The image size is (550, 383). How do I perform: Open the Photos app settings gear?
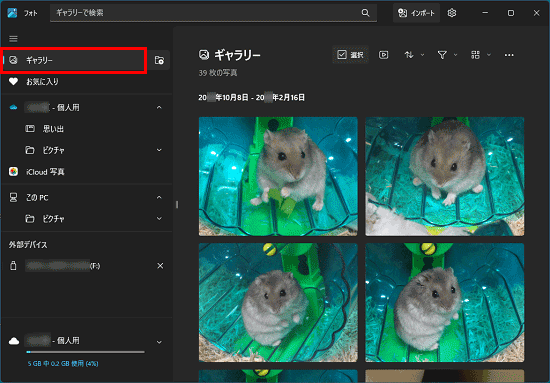(x=452, y=13)
